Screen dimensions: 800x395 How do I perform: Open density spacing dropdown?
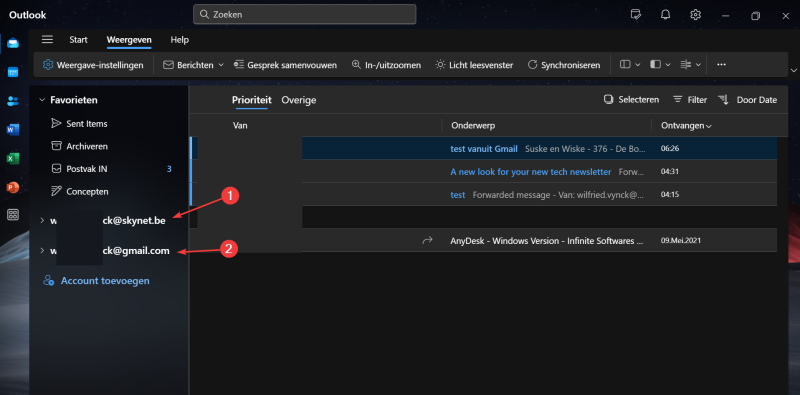(691, 65)
